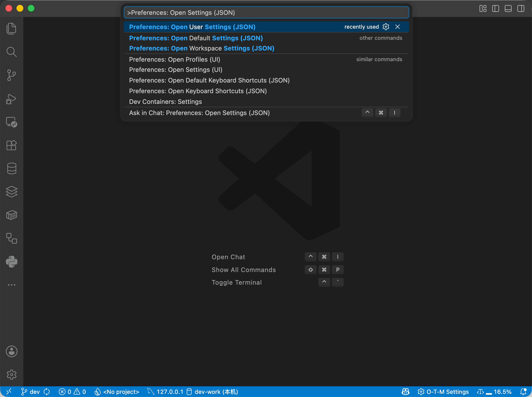Open the Search view in activity bar
The width and height of the screenshot is (532, 397).
[x=11, y=52]
